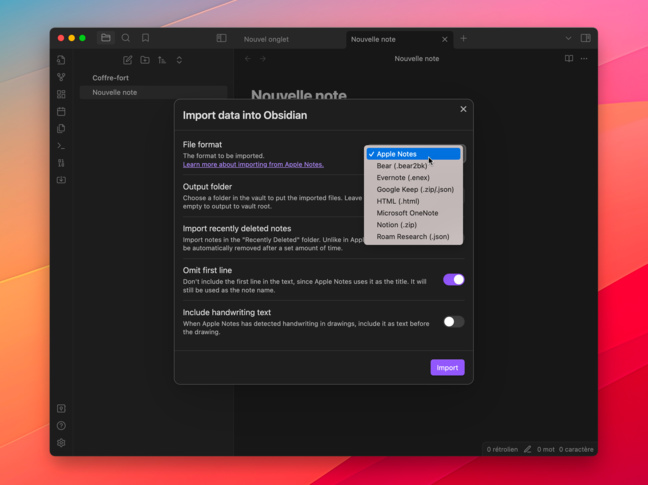Switch to the Nouvel onglet tab
Image resolution: width=648 pixels, height=485 pixels.
(x=266, y=39)
